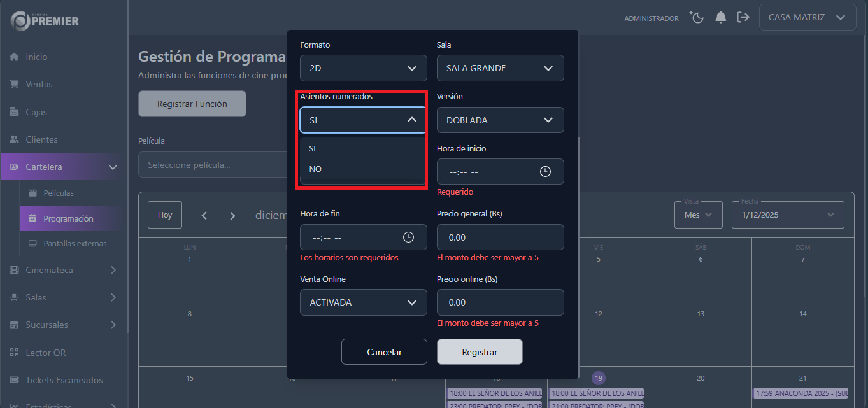Enable dark mode with the moon icon

point(696,17)
